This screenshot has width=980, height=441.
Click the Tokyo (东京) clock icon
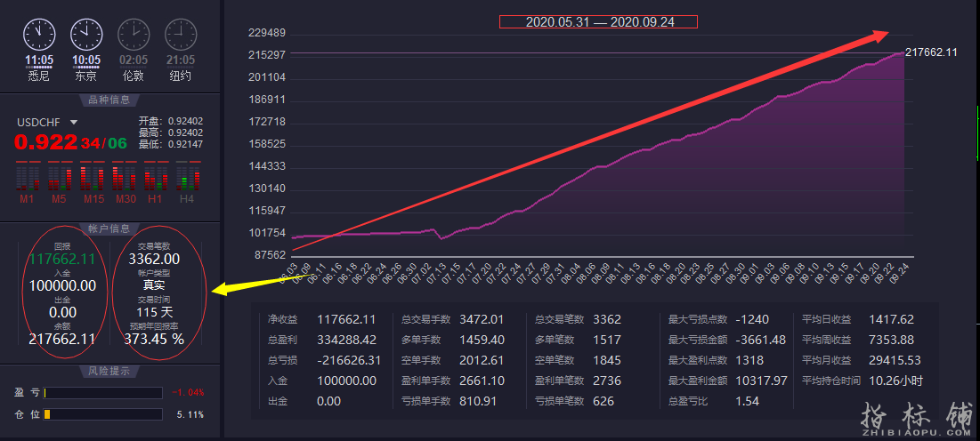86,35
